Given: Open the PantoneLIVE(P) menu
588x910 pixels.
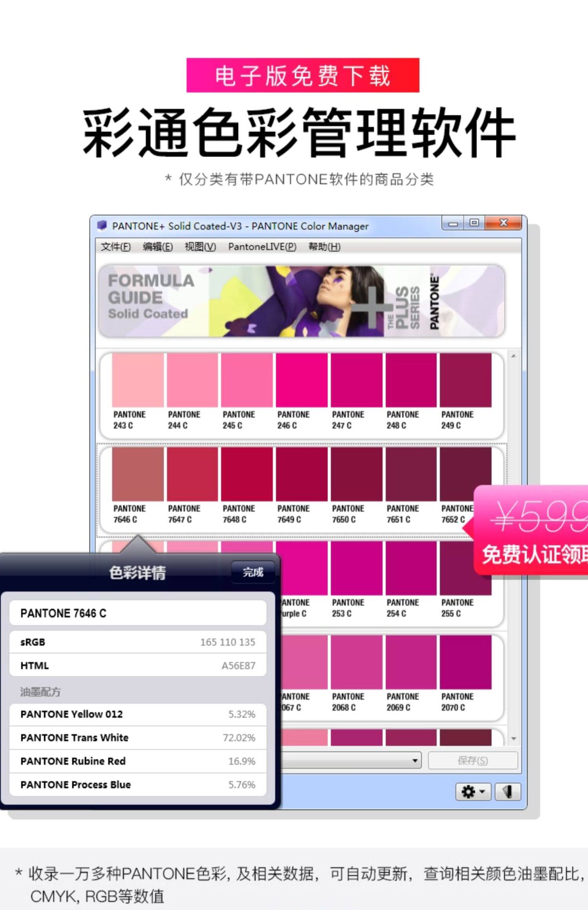Looking at the screenshot, I should click(262, 247).
